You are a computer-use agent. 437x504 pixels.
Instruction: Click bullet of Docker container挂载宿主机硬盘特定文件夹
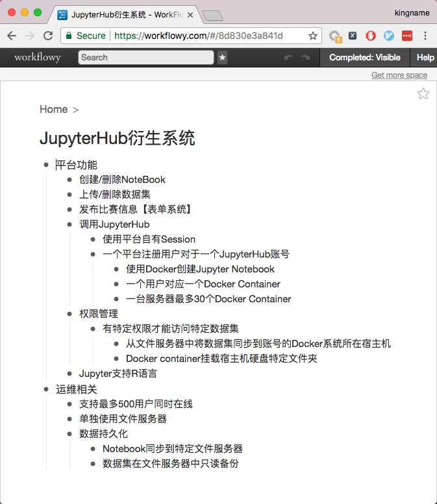pyautogui.click(x=116, y=359)
